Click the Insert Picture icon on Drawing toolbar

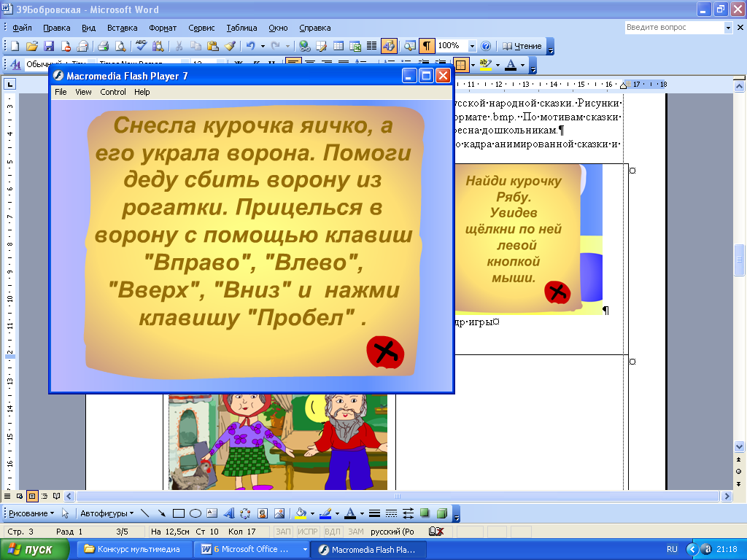279,513
